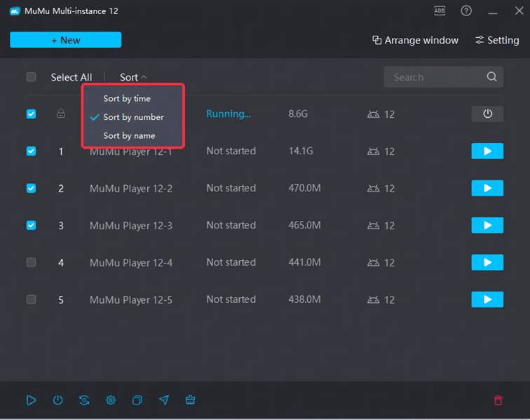Choose Sort by time option
The image size is (530, 420).
(127, 98)
